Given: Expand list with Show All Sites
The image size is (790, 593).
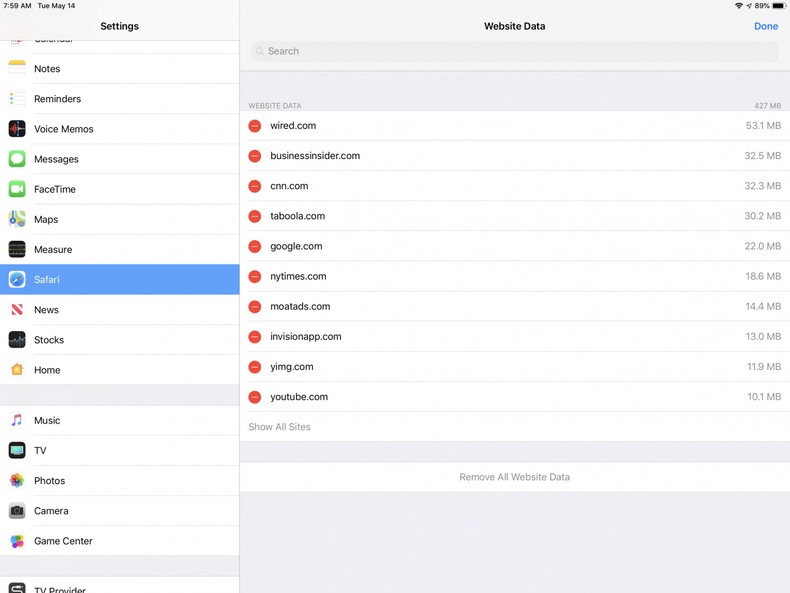Looking at the screenshot, I should (x=280, y=427).
